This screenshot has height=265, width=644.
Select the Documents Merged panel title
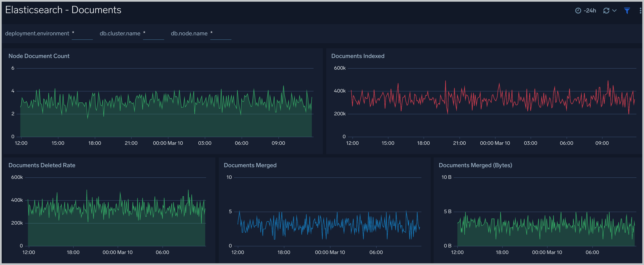pyautogui.click(x=250, y=165)
